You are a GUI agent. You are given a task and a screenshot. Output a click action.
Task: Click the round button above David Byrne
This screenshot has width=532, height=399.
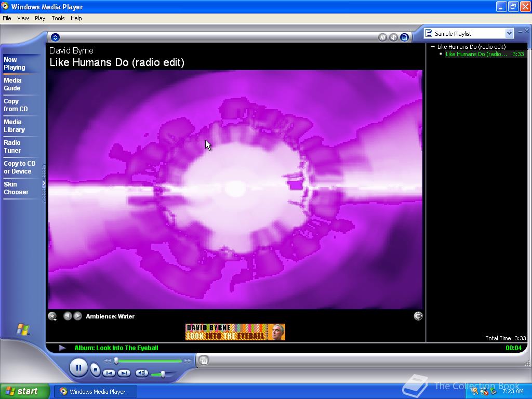coord(55,37)
